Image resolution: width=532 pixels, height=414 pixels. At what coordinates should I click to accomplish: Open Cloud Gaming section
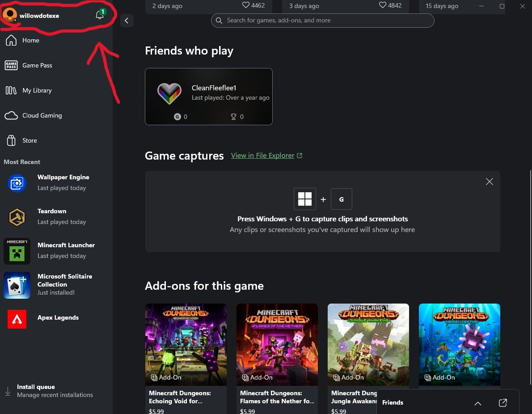tap(42, 115)
